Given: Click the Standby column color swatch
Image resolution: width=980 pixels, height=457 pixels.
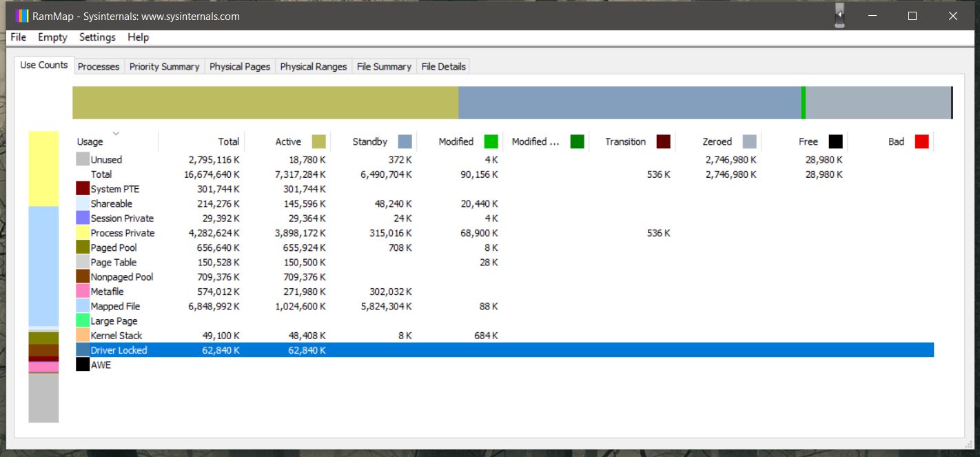Looking at the screenshot, I should (x=405, y=141).
